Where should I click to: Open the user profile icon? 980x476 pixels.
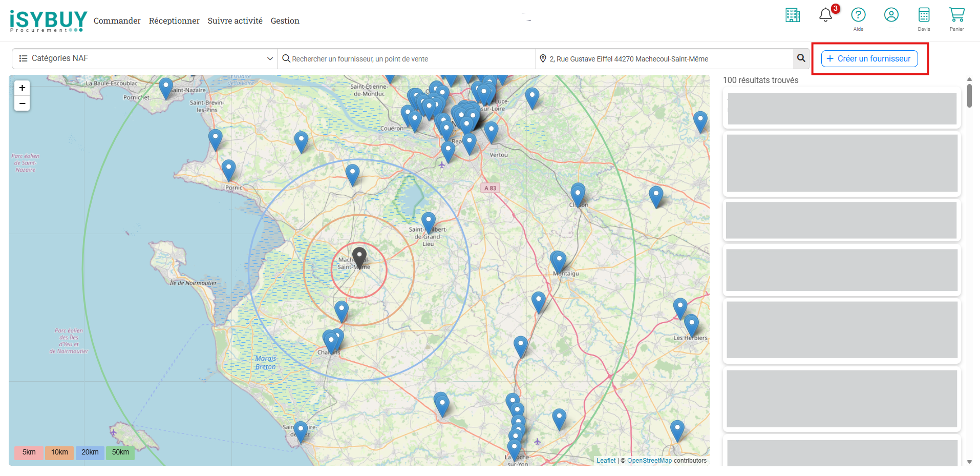pyautogui.click(x=891, y=15)
